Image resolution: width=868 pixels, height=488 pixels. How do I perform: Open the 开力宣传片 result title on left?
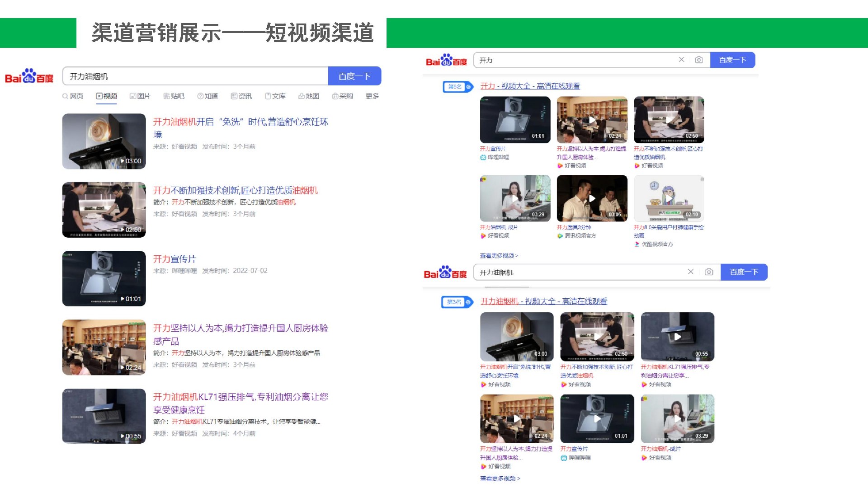174,259
